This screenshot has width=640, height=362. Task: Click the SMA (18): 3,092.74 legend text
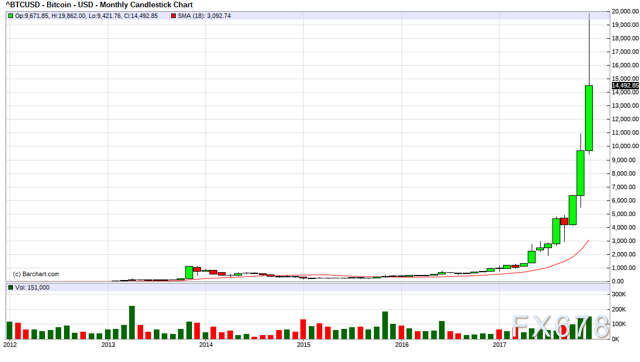204,16
